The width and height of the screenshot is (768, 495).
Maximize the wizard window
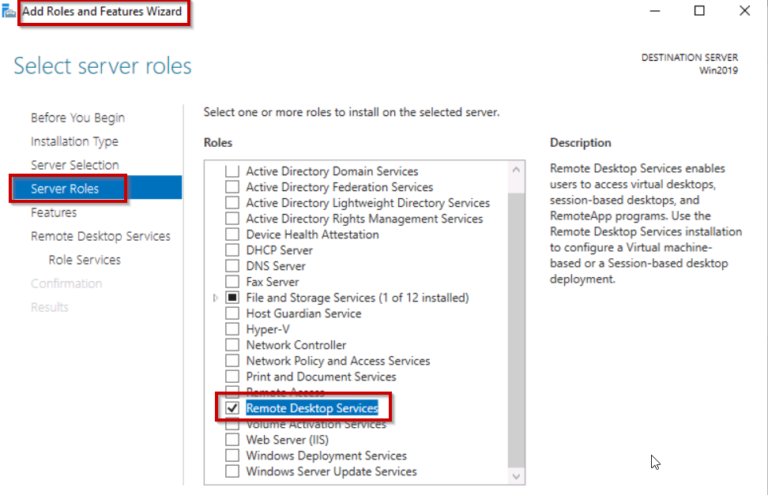(699, 11)
